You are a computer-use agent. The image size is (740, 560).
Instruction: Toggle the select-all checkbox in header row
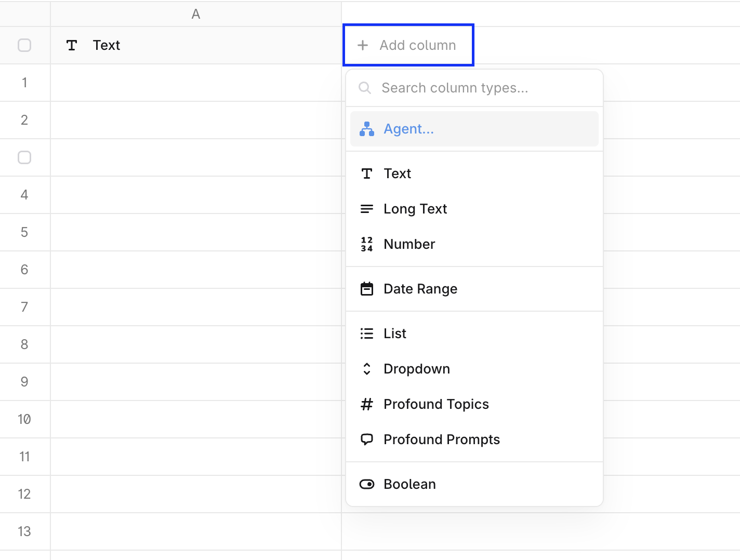coord(24,45)
